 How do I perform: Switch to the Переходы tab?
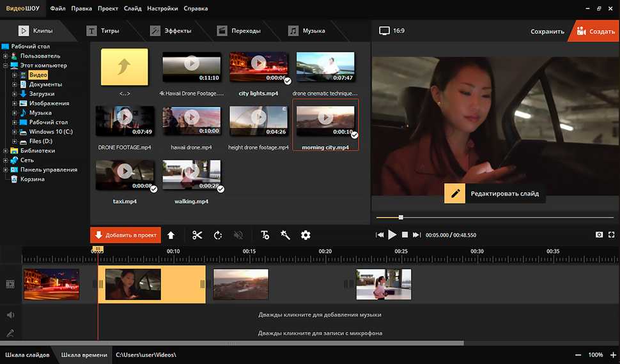(x=239, y=31)
